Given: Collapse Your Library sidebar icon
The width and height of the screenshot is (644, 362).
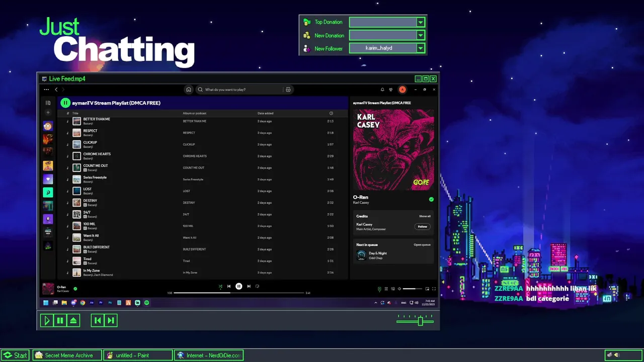Looking at the screenshot, I should point(48,103).
